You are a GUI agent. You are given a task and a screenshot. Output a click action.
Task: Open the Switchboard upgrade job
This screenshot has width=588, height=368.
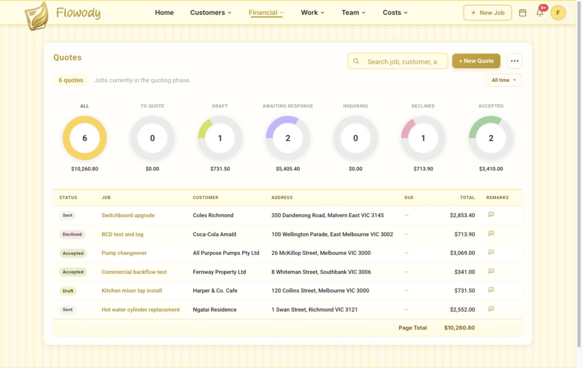128,215
